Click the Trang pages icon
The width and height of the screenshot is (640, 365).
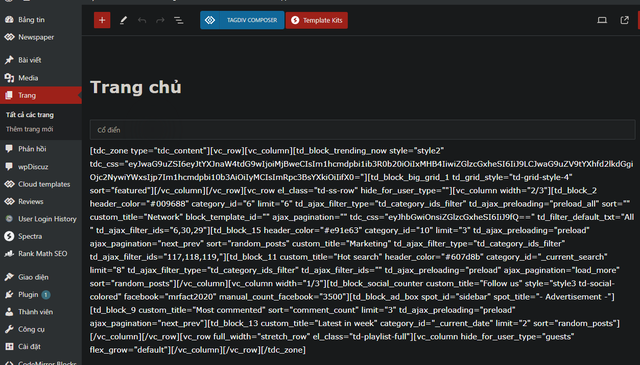(x=9, y=95)
